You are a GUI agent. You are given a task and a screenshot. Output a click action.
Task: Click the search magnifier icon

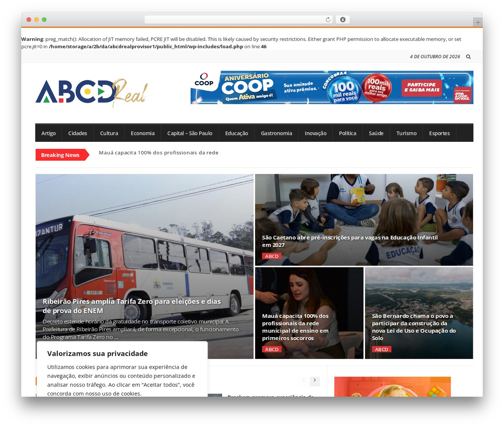pyautogui.click(x=468, y=57)
